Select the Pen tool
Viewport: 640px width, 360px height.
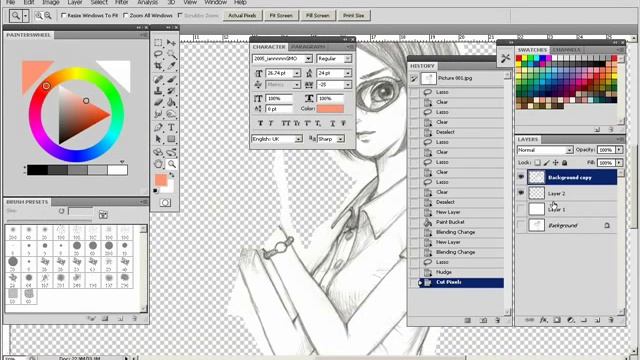pyautogui.click(x=158, y=127)
